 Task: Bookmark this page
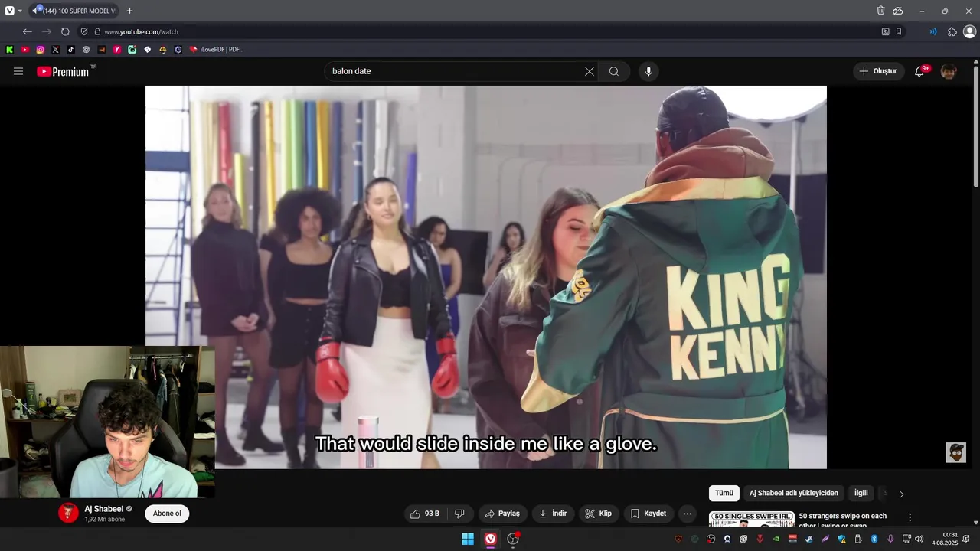(899, 31)
